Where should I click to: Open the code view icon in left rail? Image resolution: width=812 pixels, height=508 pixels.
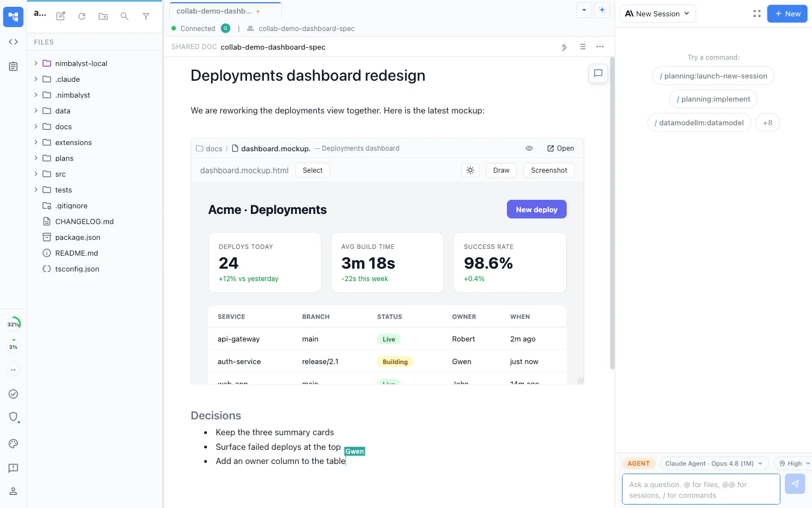pyautogui.click(x=14, y=42)
